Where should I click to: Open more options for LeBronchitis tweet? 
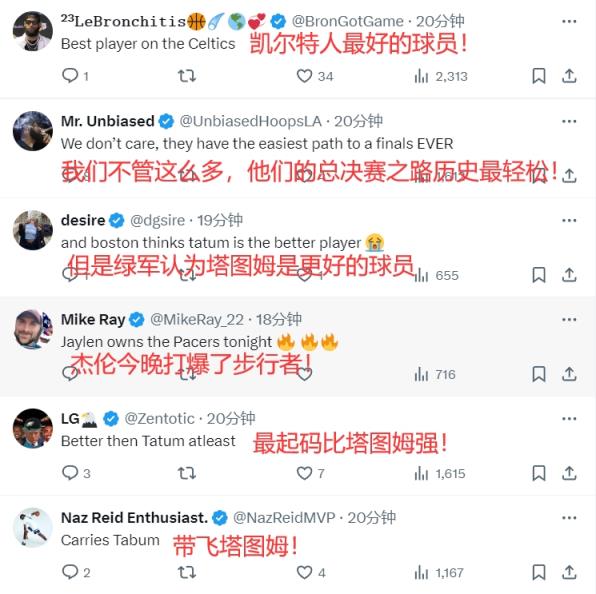click(x=569, y=22)
